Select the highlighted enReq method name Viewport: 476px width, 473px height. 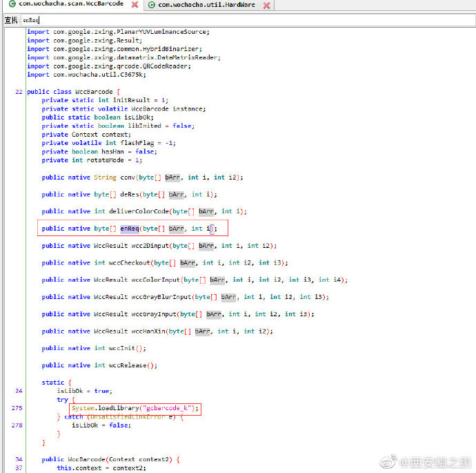coord(130,229)
